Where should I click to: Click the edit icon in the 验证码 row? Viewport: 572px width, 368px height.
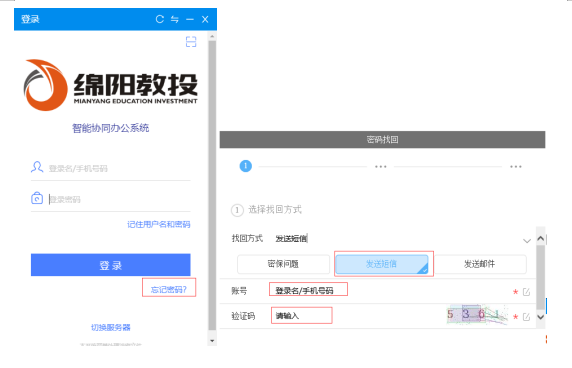point(526,317)
